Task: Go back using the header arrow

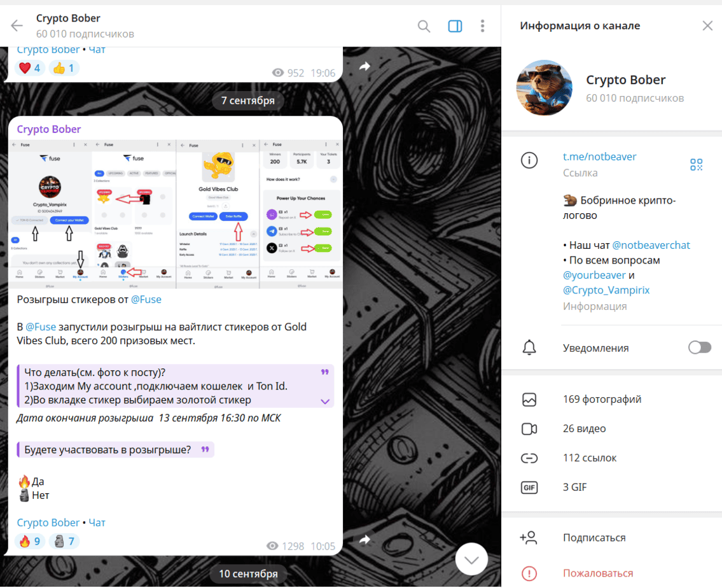Action: click(17, 26)
